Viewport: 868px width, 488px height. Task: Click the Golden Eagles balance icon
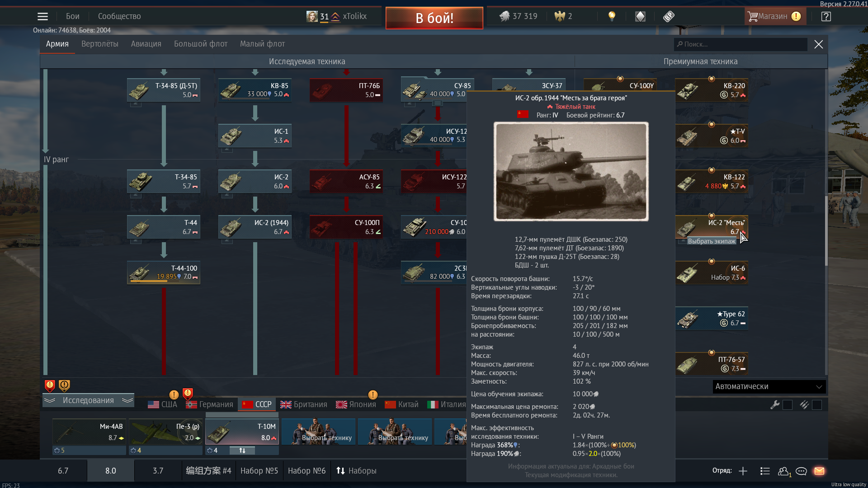tap(560, 16)
